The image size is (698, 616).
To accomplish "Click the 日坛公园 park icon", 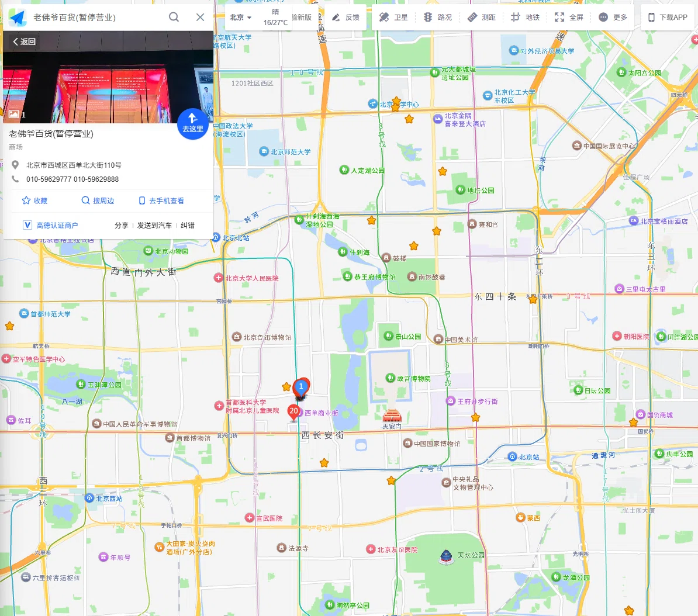I will (578, 390).
